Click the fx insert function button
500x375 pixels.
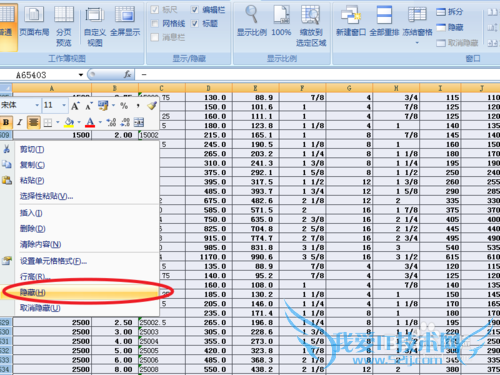(128, 74)
